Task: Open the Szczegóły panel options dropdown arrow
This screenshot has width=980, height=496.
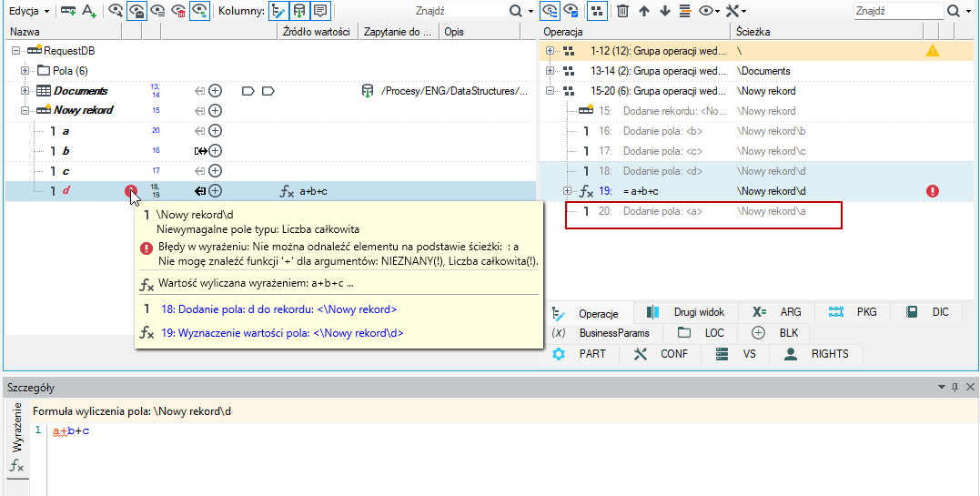Action: 942,388
